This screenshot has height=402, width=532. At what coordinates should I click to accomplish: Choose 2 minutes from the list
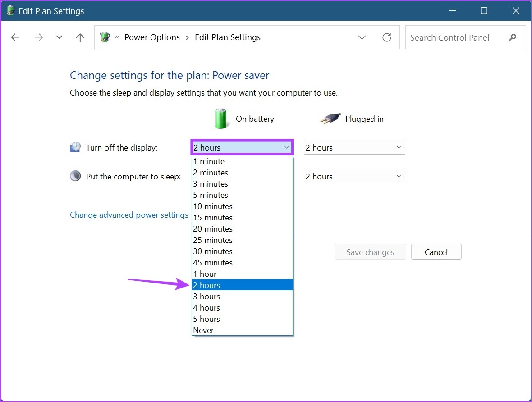242,173
